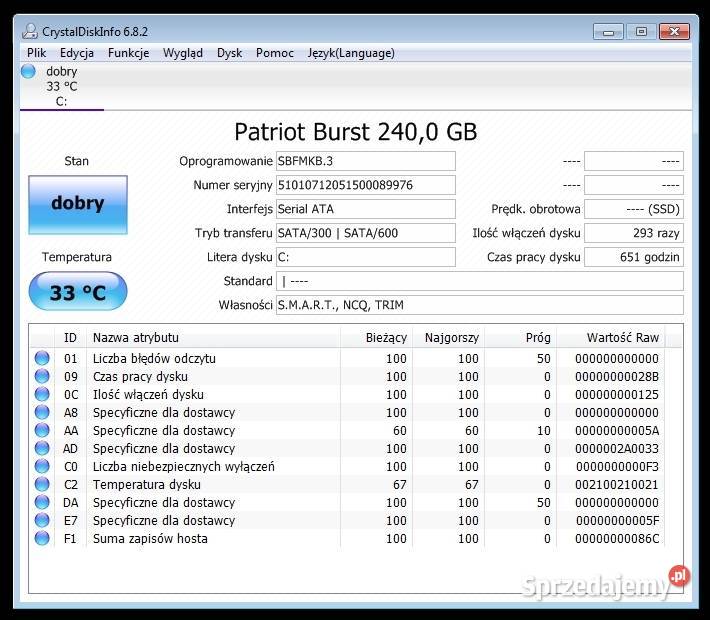Click status orb for C0 unsafe shutdowns
710x620 pixels.
coord(42,466)
